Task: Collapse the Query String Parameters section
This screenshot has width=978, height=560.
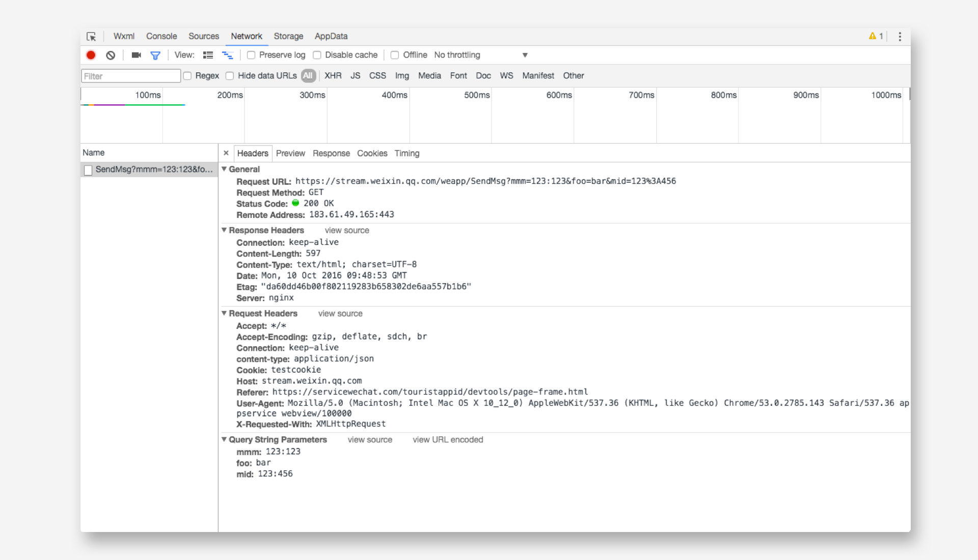Action: point(225,440)
